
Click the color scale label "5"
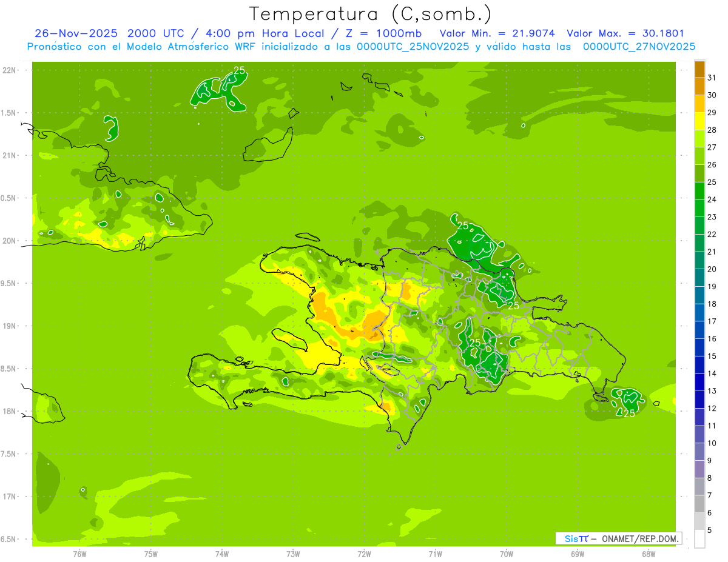[x=710, y=530]
